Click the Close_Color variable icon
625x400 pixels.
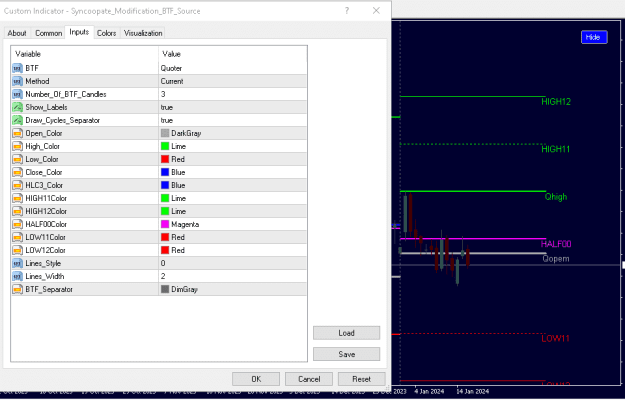[17, 173]
